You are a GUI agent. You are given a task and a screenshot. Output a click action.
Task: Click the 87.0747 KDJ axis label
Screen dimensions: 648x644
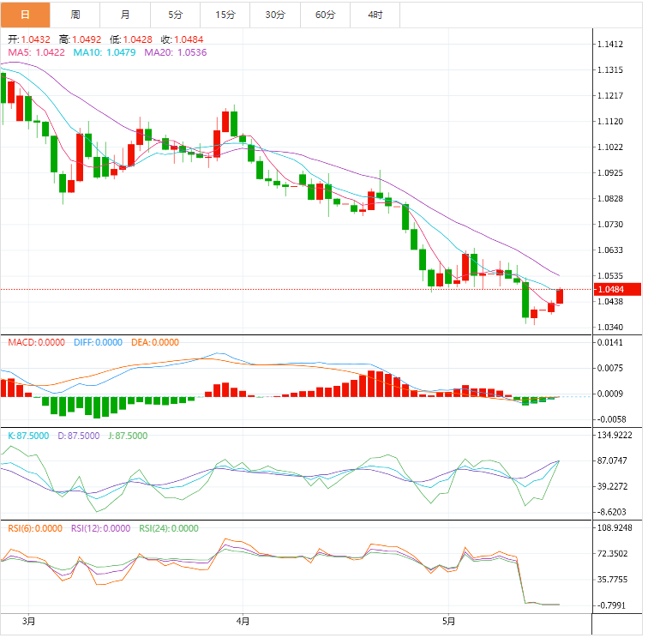613,460
